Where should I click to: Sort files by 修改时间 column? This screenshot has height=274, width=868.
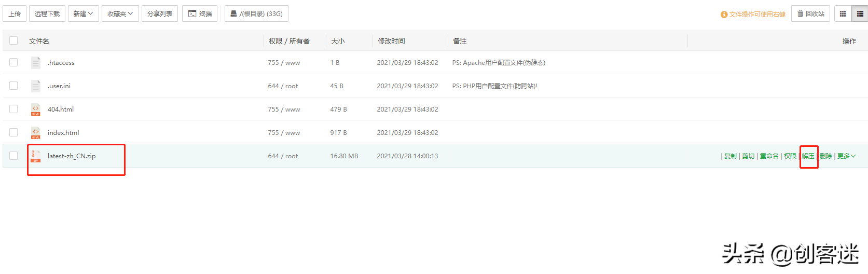[x=391, y=41]
